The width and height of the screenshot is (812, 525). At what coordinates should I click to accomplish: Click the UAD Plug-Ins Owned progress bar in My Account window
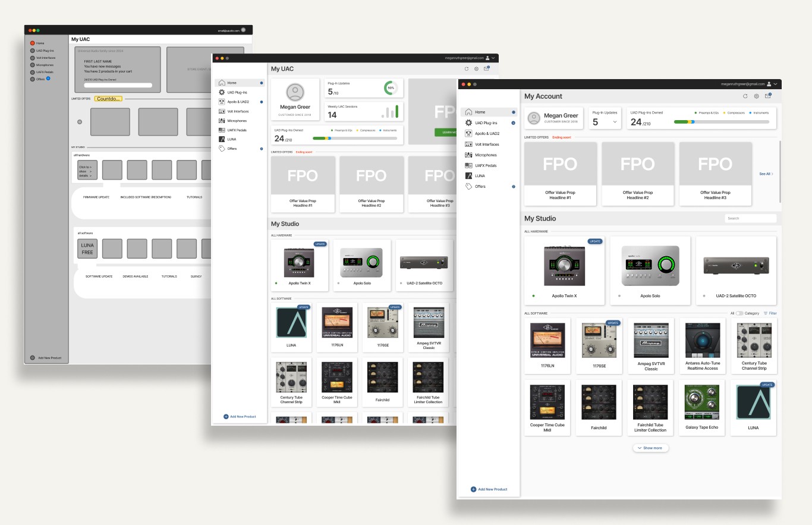(x=721, y=122)
